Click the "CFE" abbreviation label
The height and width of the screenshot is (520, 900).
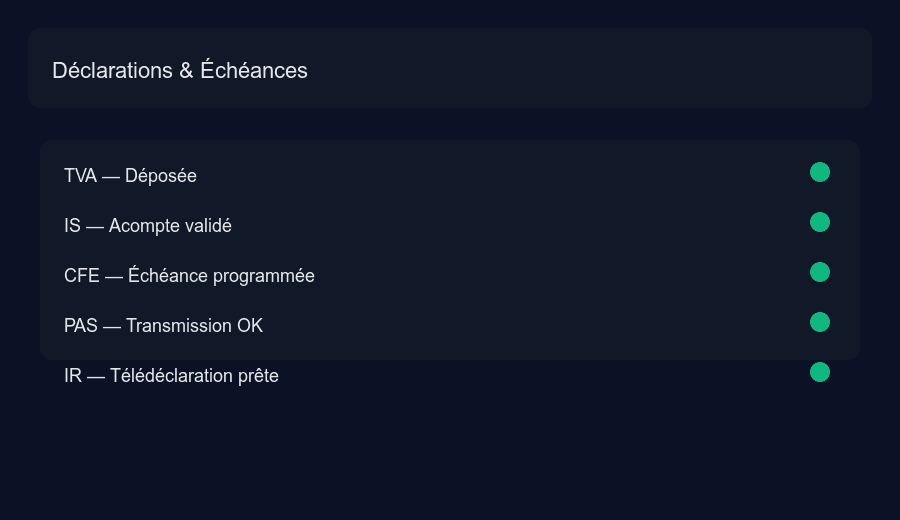click(81, 276)
